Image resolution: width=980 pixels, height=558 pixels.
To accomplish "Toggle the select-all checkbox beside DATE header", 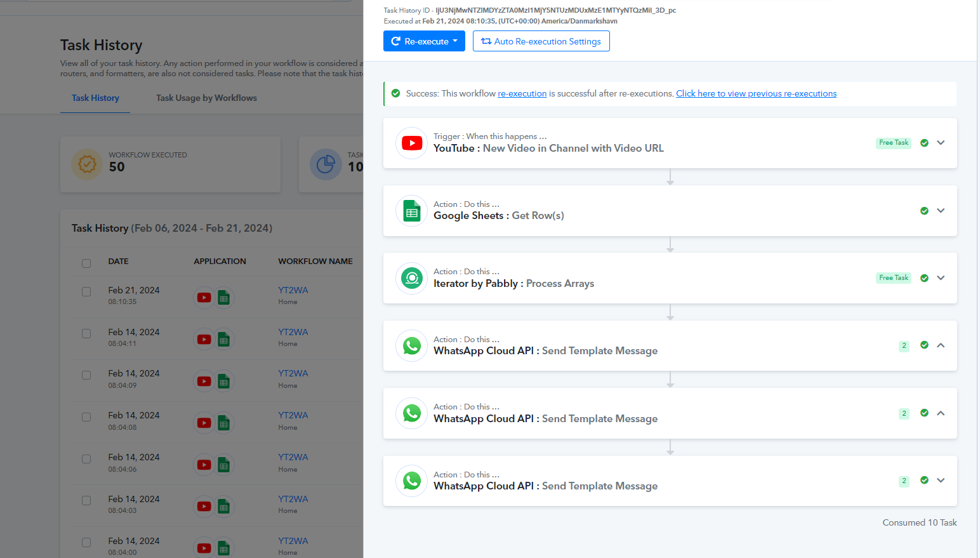I will pyautogui.click(x=86, y=263).
